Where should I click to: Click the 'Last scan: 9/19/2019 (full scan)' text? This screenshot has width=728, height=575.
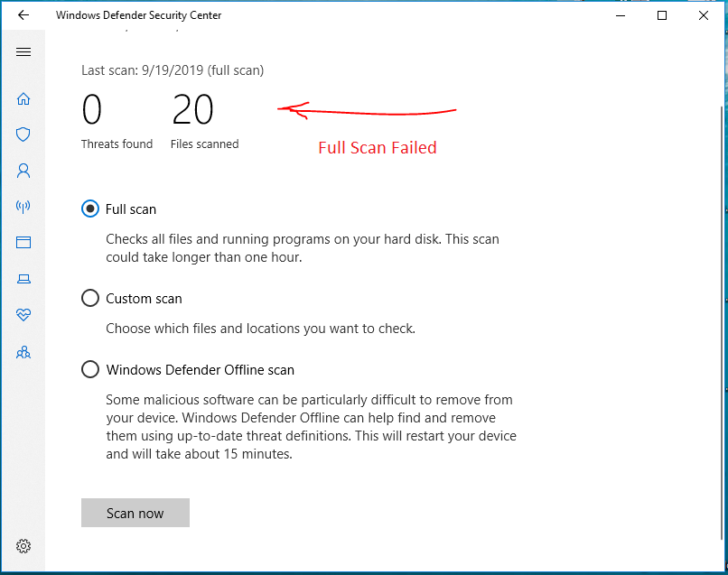(173, 70)
